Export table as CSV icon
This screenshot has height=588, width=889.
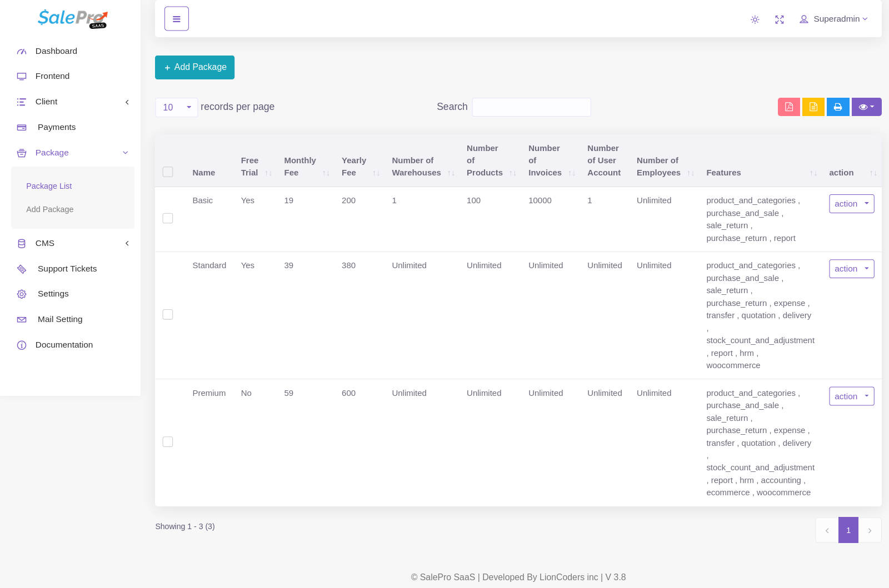(813, 107)
